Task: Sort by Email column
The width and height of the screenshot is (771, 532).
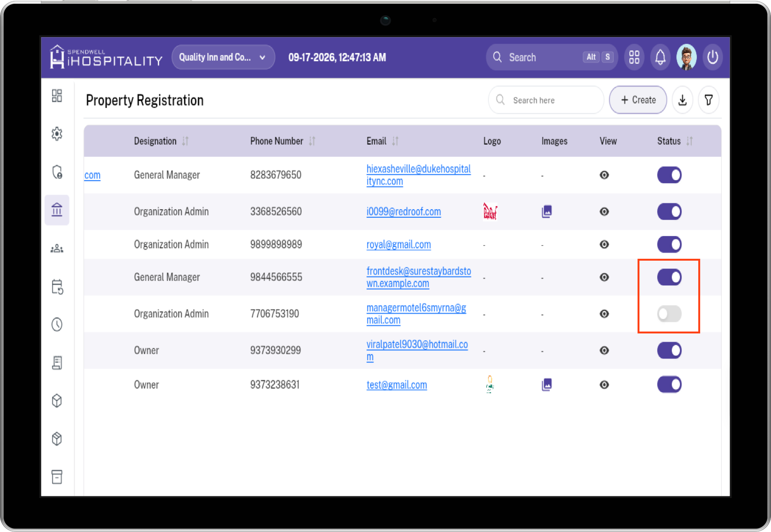Action: point(395,141)
